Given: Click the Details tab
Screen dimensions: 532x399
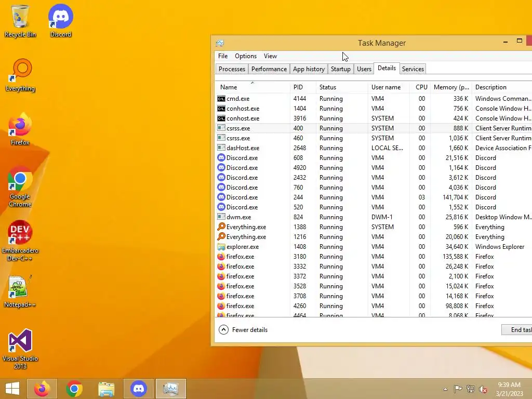Looking at the screenshot, I should [387, 68].
